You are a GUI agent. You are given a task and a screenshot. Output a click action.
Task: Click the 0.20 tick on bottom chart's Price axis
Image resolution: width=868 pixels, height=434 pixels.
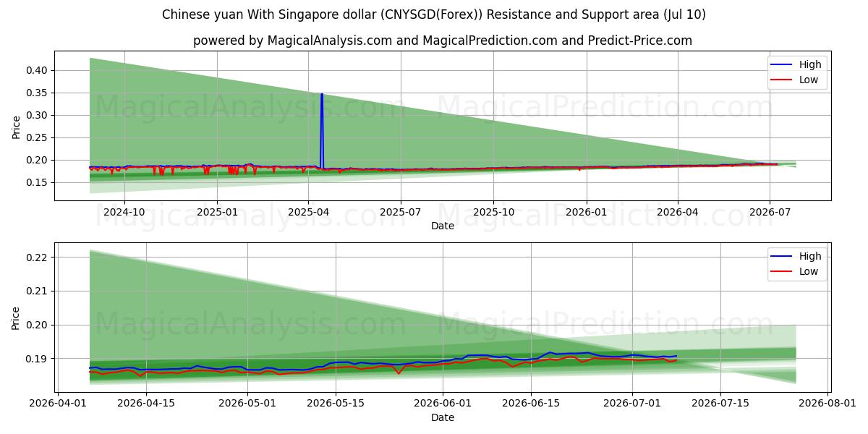[x=37, y=325]
